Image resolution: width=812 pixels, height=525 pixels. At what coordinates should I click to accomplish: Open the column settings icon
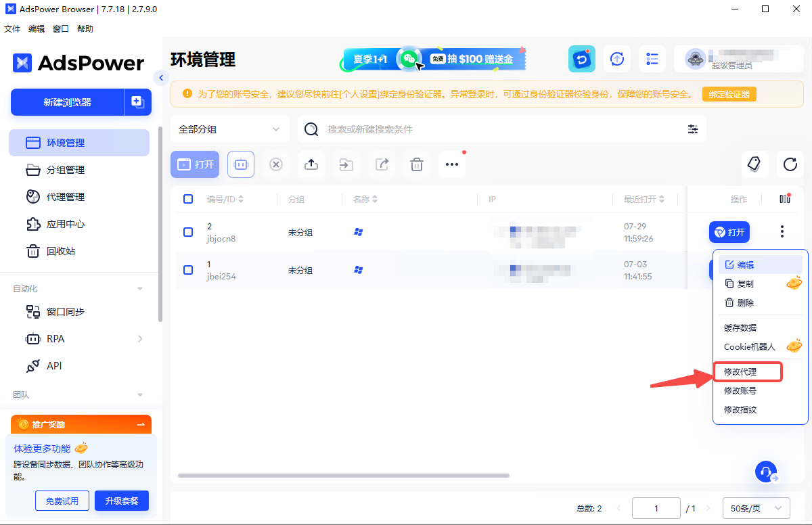[x=784, y=199]
